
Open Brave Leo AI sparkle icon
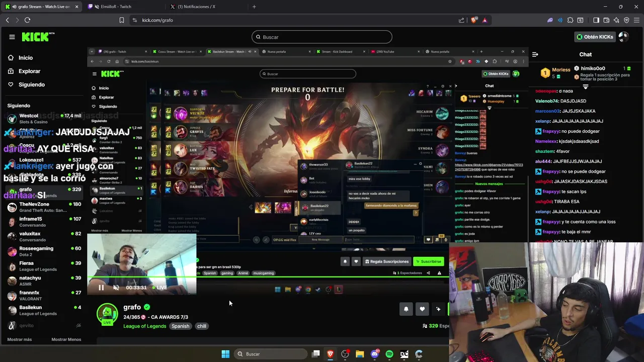tap(616, 20)
